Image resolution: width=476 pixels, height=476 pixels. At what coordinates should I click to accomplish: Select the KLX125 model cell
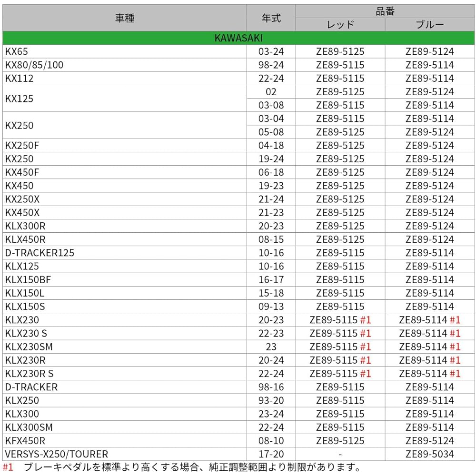coord(124,266)
